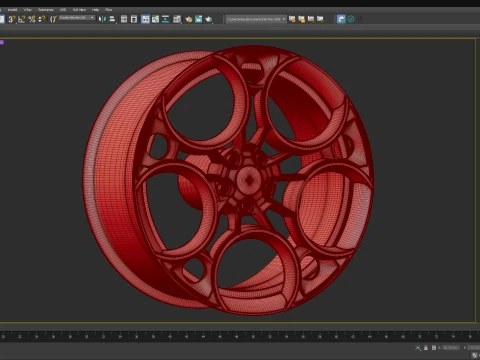
Task: Open the Material Editor
Action: click(177, 19)
